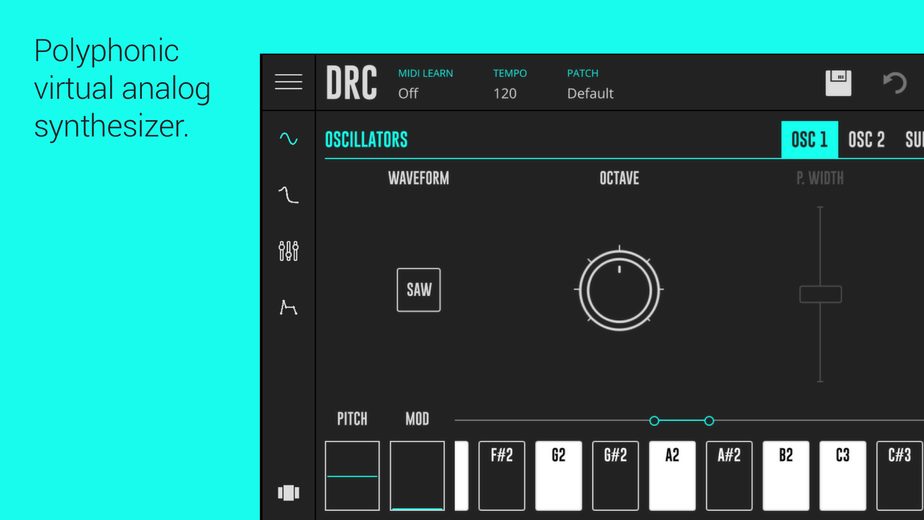Viewport: 924px width, 520px height.
Task: Play the A2 key
Action: coord(672,476)
